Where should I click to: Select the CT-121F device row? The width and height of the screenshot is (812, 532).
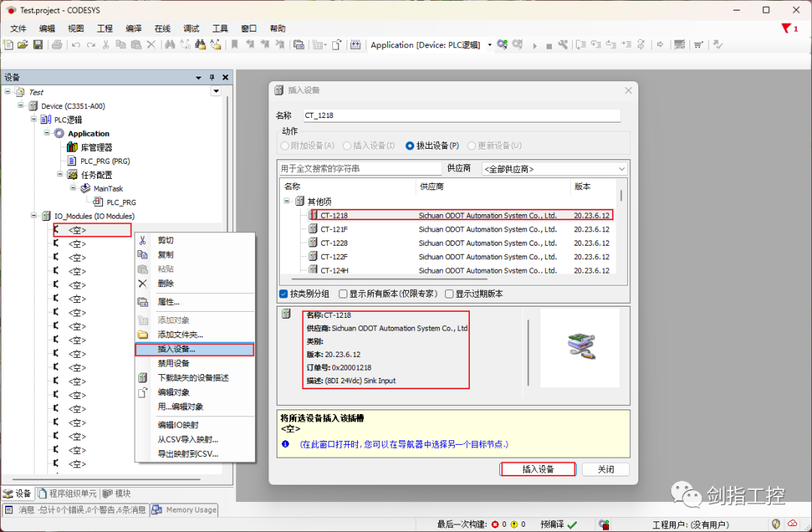click(459, 229)
